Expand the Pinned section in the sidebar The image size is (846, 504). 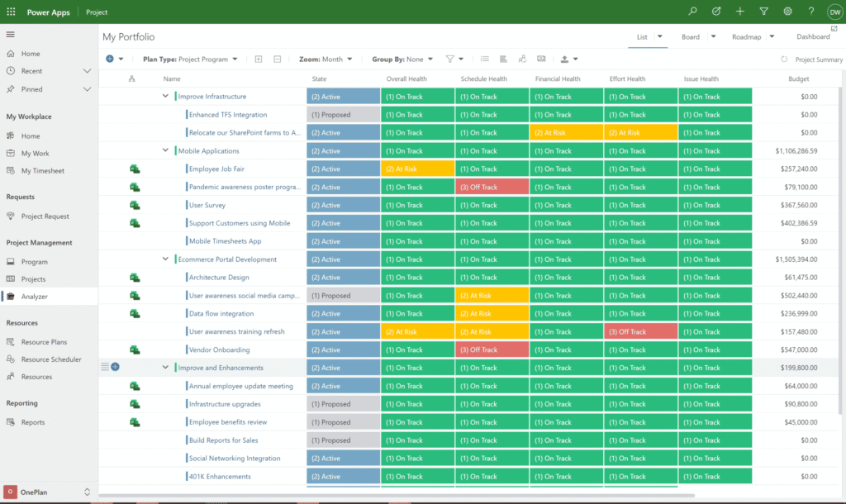pos(87,89)
